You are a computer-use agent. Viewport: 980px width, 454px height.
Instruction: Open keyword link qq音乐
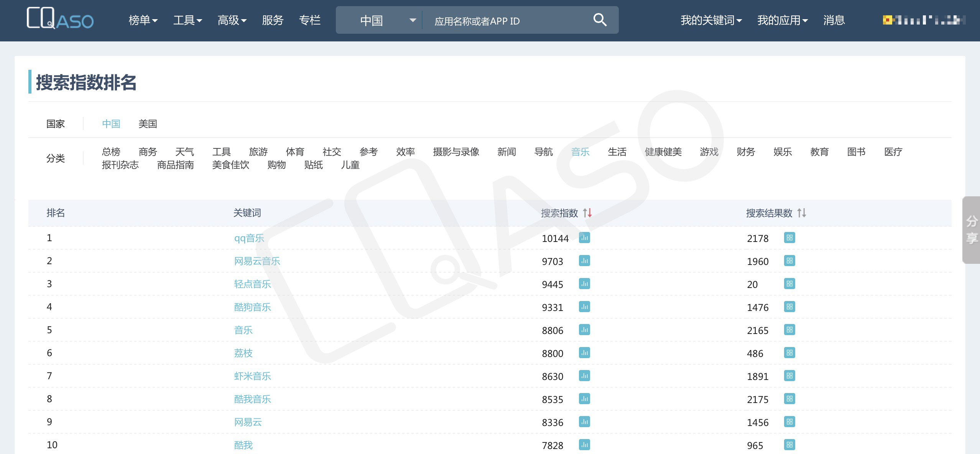(x=249, y=238)
